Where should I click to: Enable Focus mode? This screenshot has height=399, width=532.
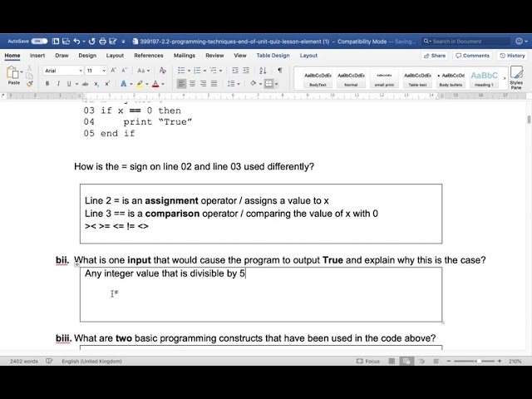pyautogui.click(x=368, y=361)
